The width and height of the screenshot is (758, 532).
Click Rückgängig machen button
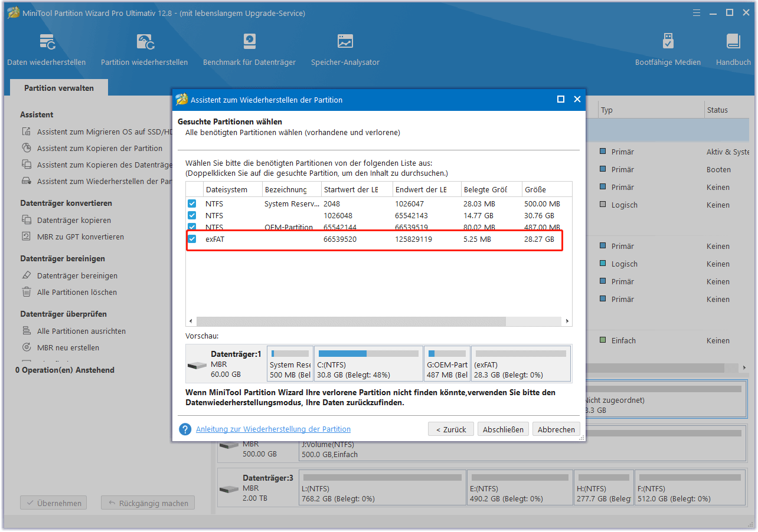[148, 503]
